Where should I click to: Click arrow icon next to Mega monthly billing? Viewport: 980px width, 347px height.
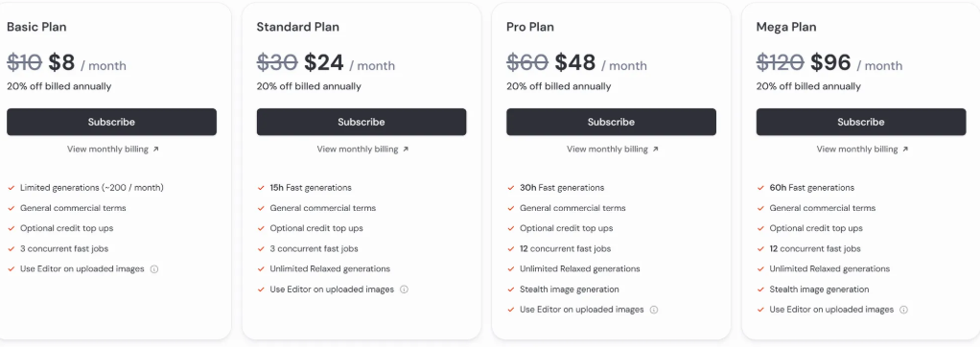(x=905, y=150)
